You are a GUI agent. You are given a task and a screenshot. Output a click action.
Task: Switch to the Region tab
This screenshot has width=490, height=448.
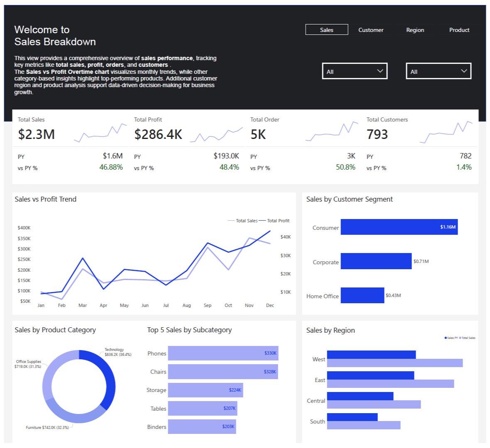[x=415, y=30]
